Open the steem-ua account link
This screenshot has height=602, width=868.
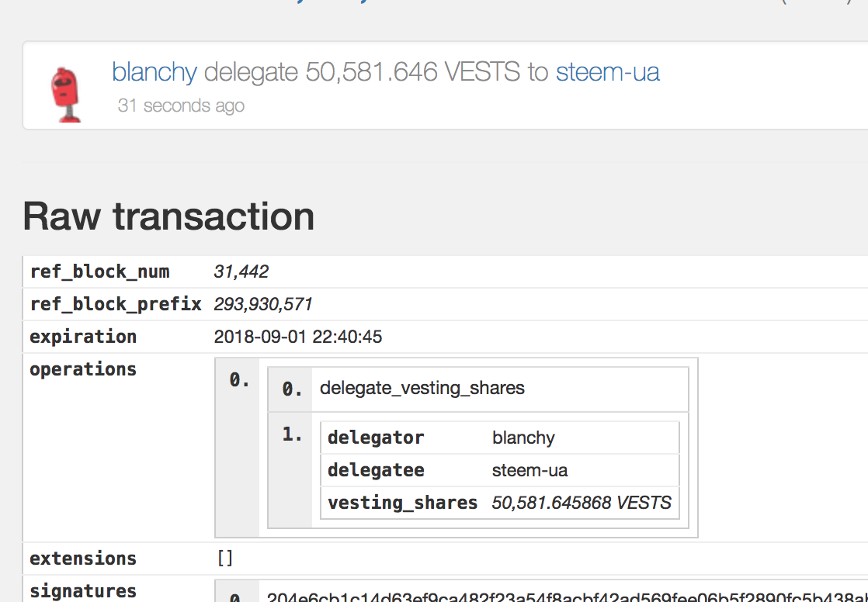tap(607, 72)
